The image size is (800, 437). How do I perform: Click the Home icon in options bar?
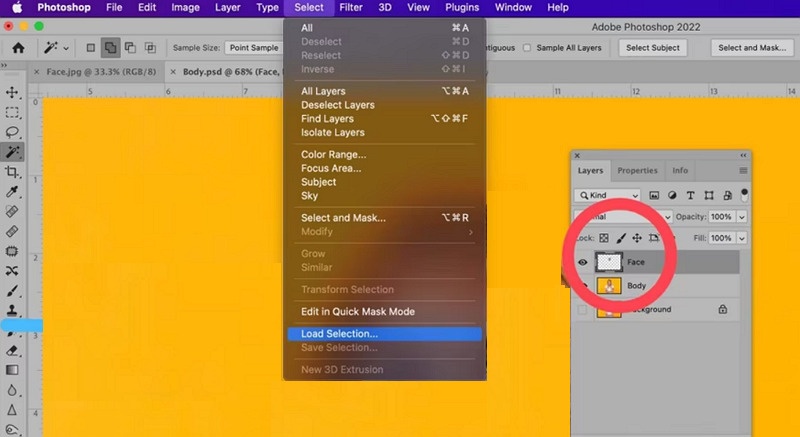coord(18,47)
